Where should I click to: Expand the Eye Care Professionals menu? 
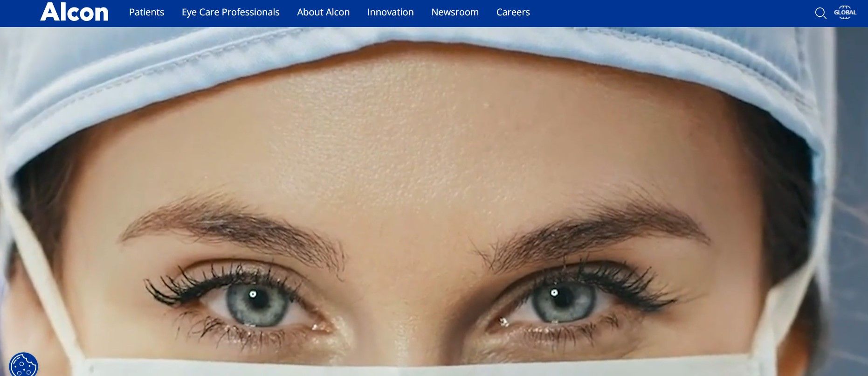click(x=231, y=12)
